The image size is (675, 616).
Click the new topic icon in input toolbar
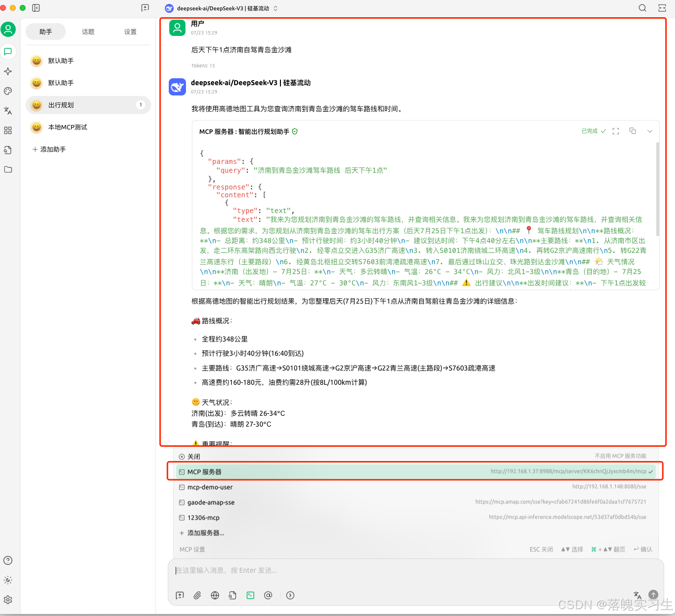pyautogui.click(x=180, y=595)
